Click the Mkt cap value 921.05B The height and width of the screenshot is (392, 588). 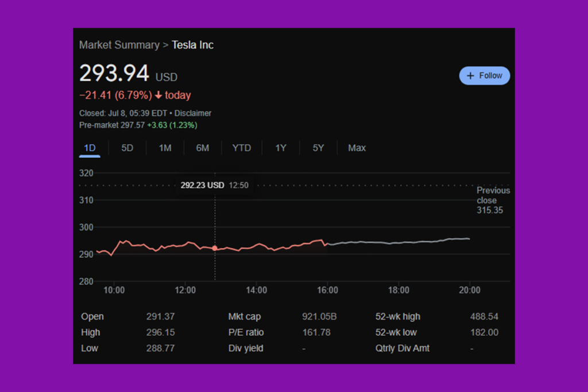(319, 316)
